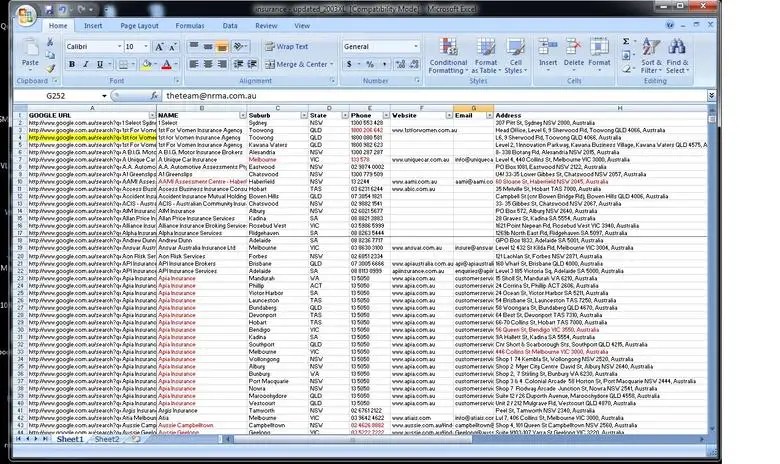The image size is (780, 464).
Task: Click the formula bar with theteam@nrma.com.au
Action: [x=435, y=95]
